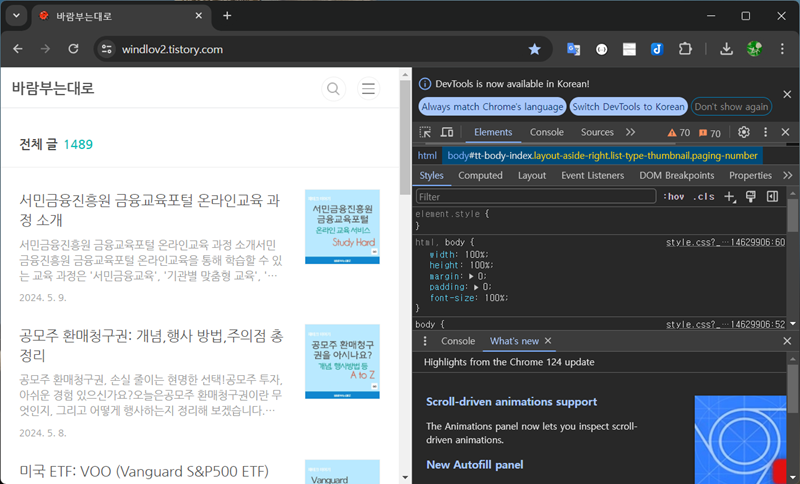This screenshot has height=484, width=800.
Task: Expand more Styles sidebar tabs chevron
Action: 788,175
